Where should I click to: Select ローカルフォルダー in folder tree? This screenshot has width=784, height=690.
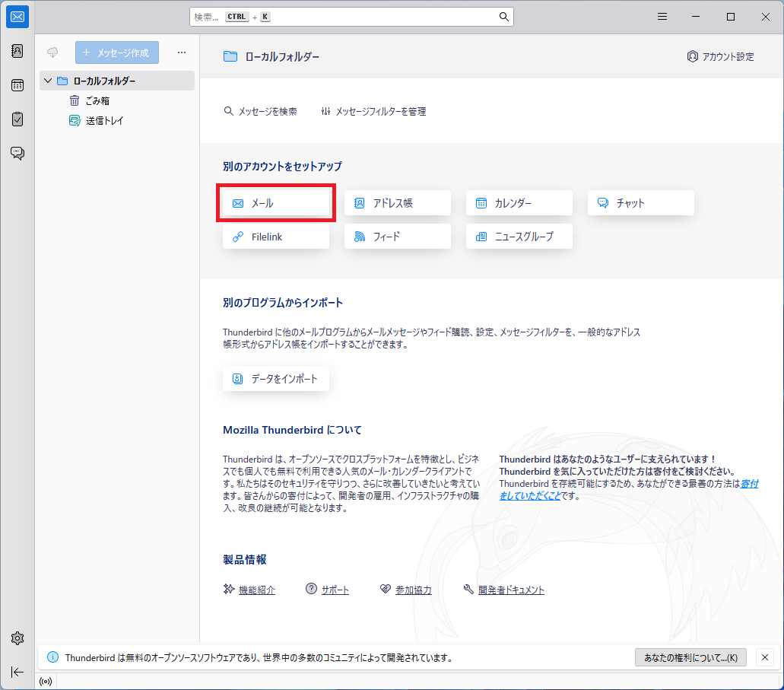[x=117, y=81]
